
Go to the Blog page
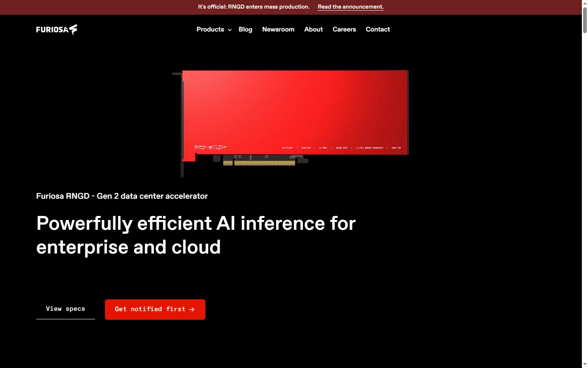245,29
